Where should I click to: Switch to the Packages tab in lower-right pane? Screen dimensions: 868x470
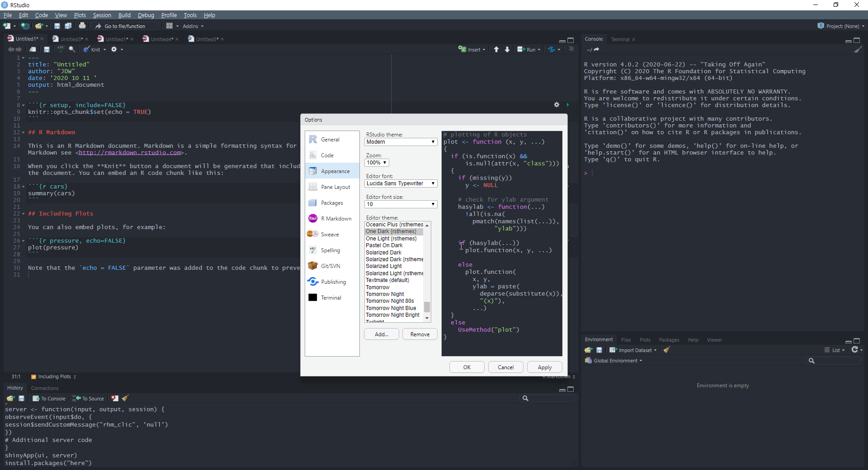point(669,340)
